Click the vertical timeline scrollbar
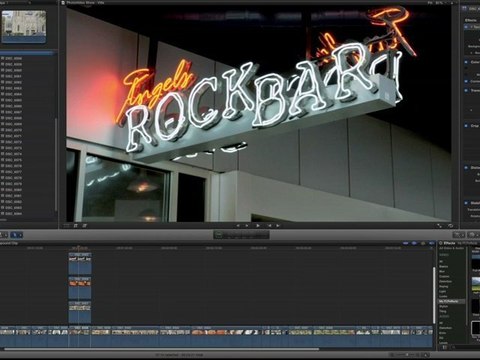 pos(434,295)
